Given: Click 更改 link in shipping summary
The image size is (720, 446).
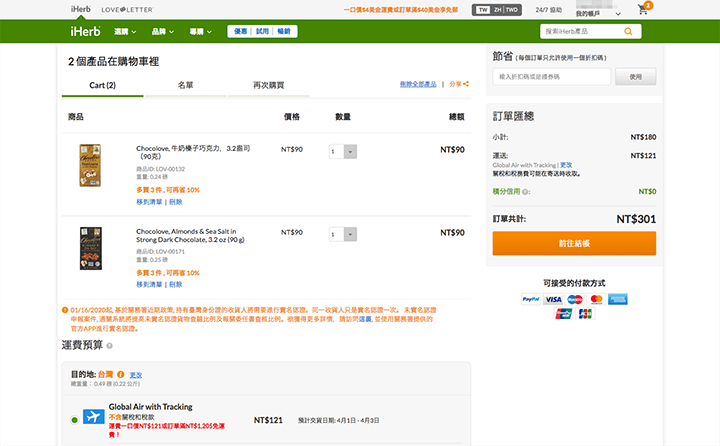Looking at the screenshot, I should click(566, 165).
